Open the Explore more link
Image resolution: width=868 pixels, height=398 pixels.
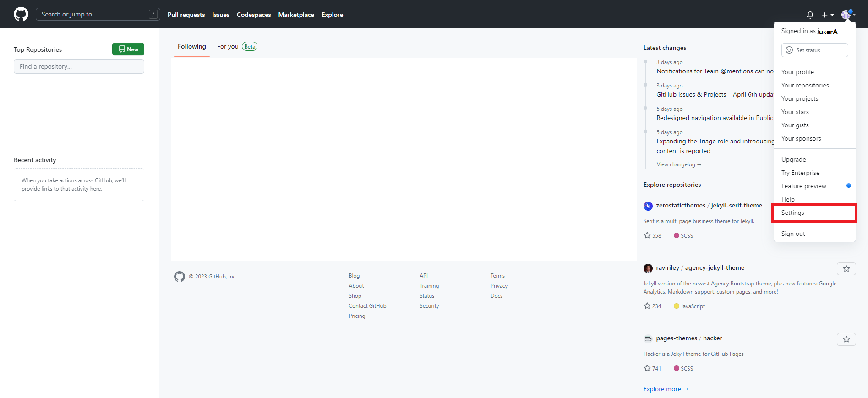(666, 389)
